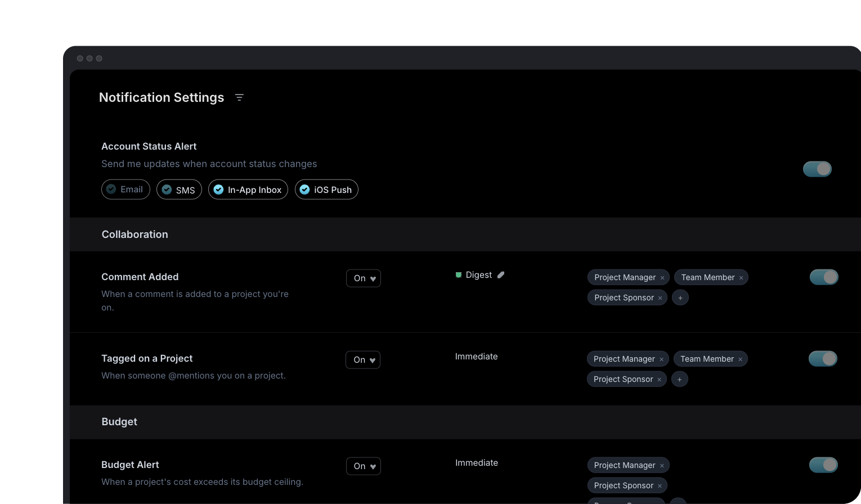Click the pencil edit icon next to Digest
The width and height of the screenshot is (861, 504).
(x=501, y=275)
